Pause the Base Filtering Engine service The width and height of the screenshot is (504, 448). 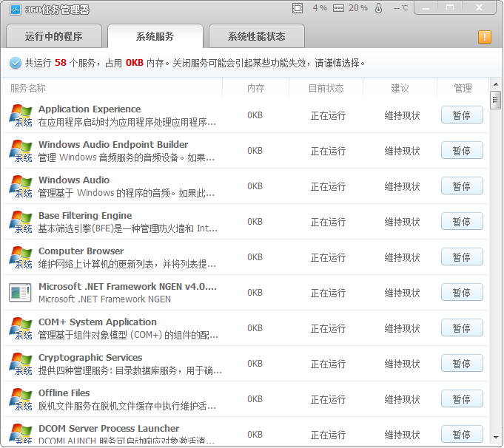click(462, 222)
